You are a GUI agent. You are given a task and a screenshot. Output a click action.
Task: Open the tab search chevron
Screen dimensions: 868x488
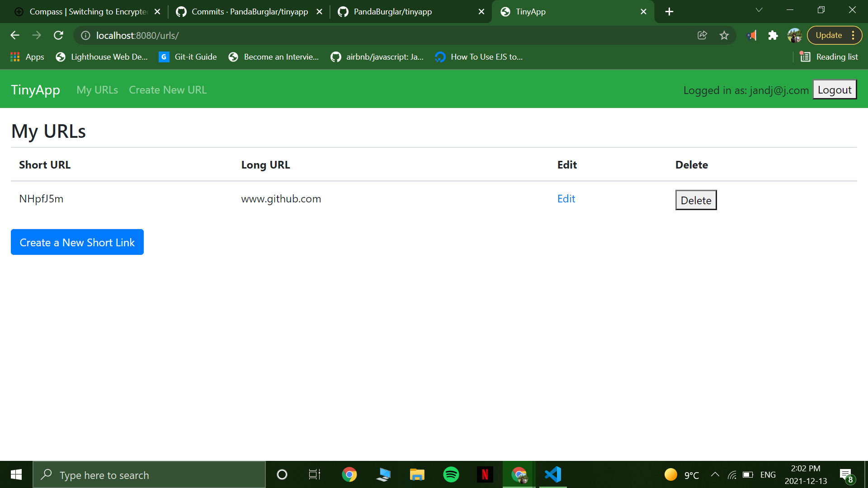click(x=759, y=10)
